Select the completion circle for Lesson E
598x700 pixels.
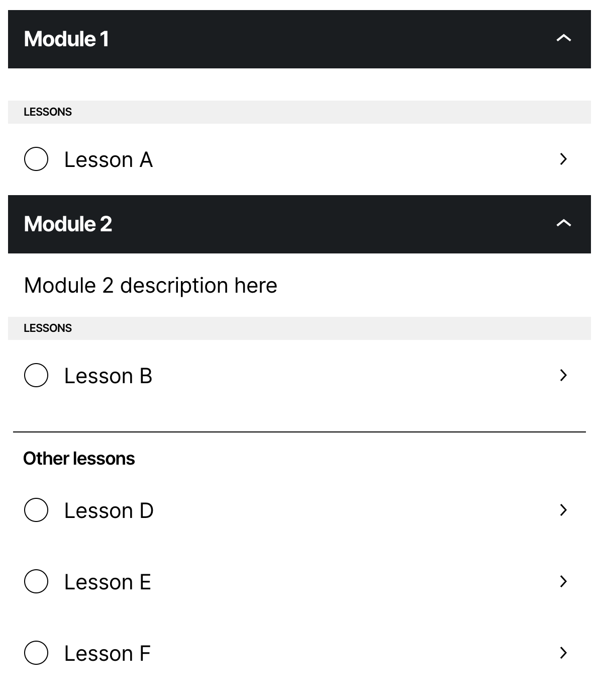point(36,582)
